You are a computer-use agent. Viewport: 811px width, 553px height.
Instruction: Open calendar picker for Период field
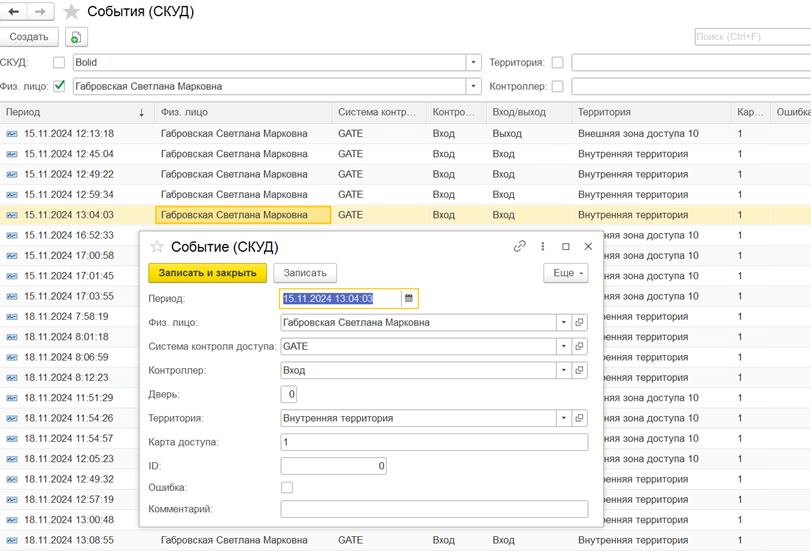click(409, 298)
